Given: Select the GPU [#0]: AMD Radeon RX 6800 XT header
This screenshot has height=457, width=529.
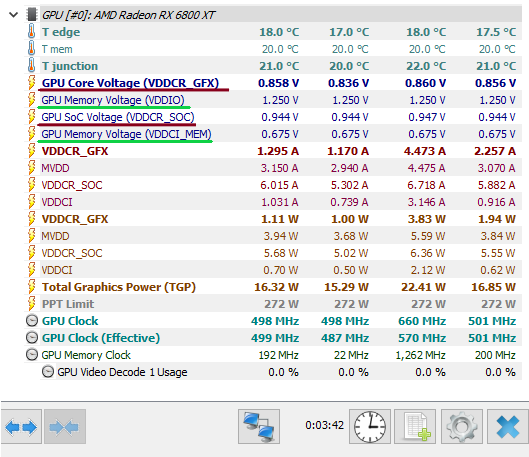Looking at the screenshot, I should click(128, 15).
